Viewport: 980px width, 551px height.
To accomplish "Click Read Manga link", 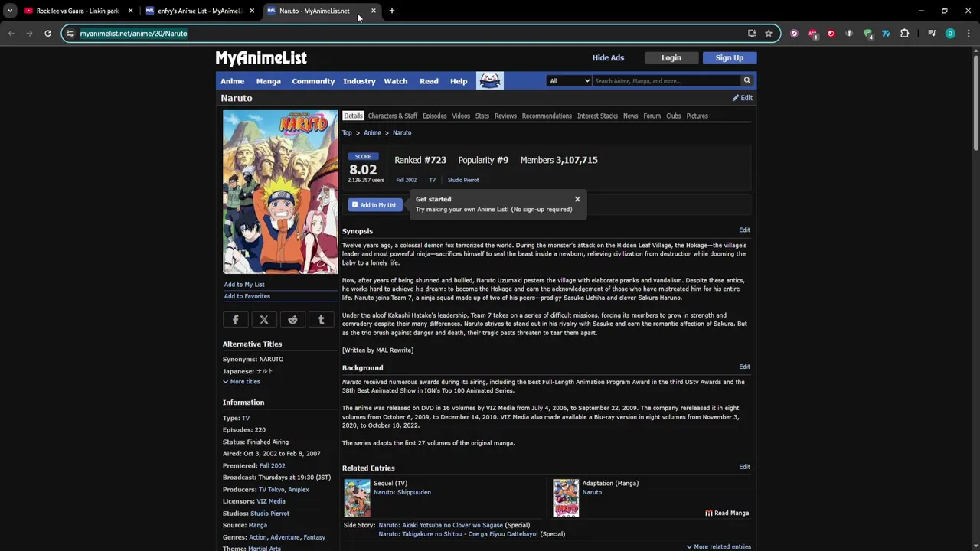I will (x=727, y=513).
